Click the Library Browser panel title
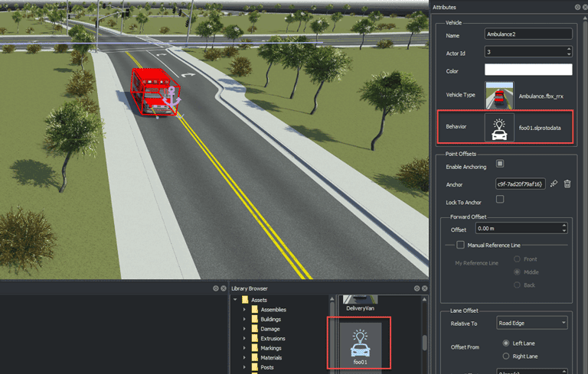 tap(250, 288)
